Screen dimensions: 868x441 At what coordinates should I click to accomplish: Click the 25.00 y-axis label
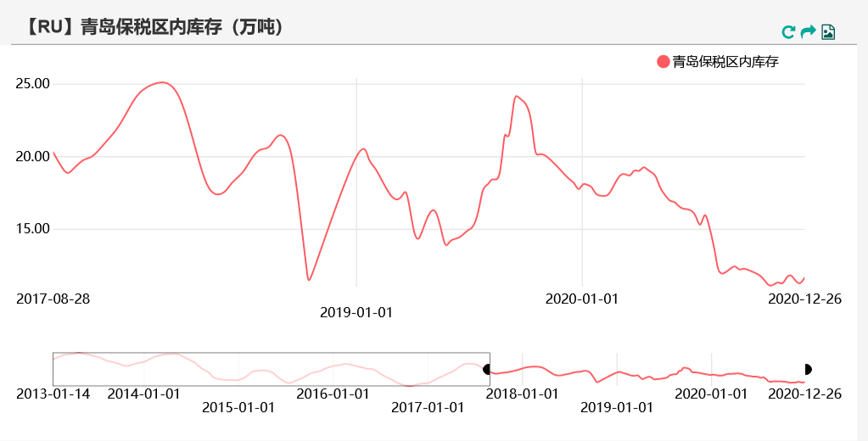pyautogui.click(x=32, y=84)
